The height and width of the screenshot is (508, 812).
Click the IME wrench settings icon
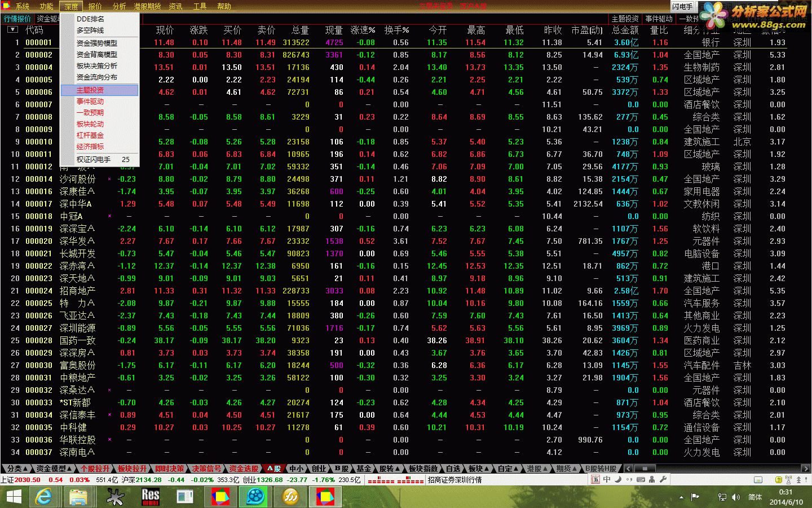coord(662,479)
